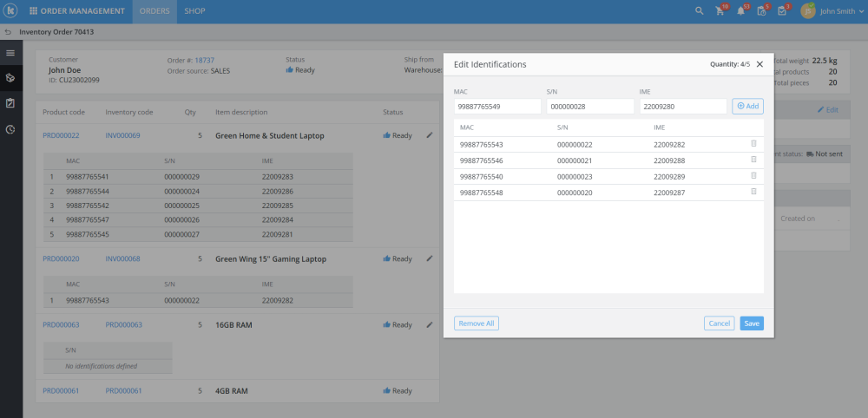
Task: Select S/N 000000022 in dialog table
Action: tap(575, 145)
